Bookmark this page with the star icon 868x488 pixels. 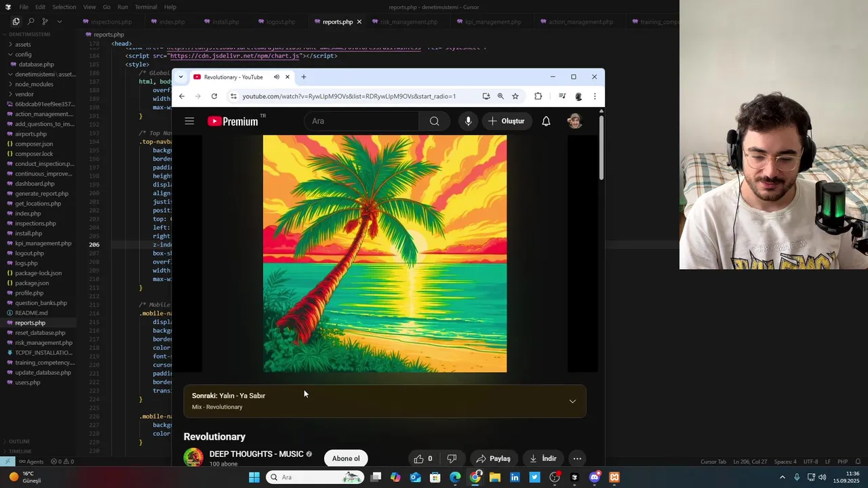515,96
